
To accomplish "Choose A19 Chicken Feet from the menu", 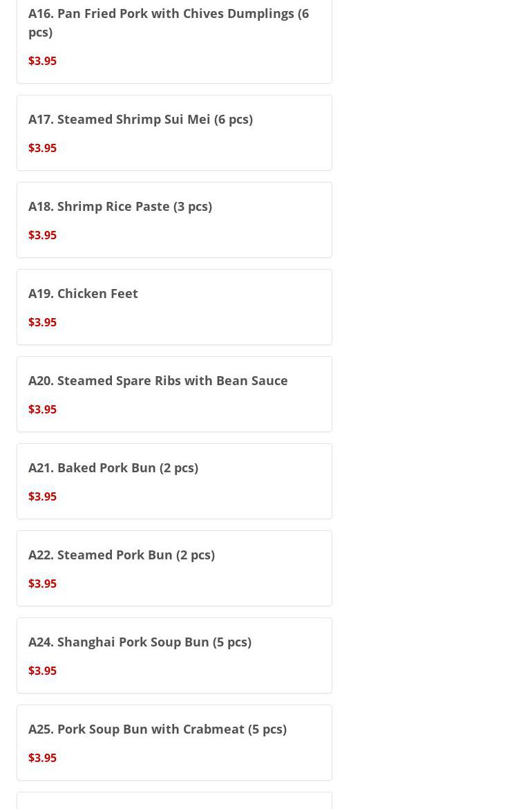I will [83, 293].
